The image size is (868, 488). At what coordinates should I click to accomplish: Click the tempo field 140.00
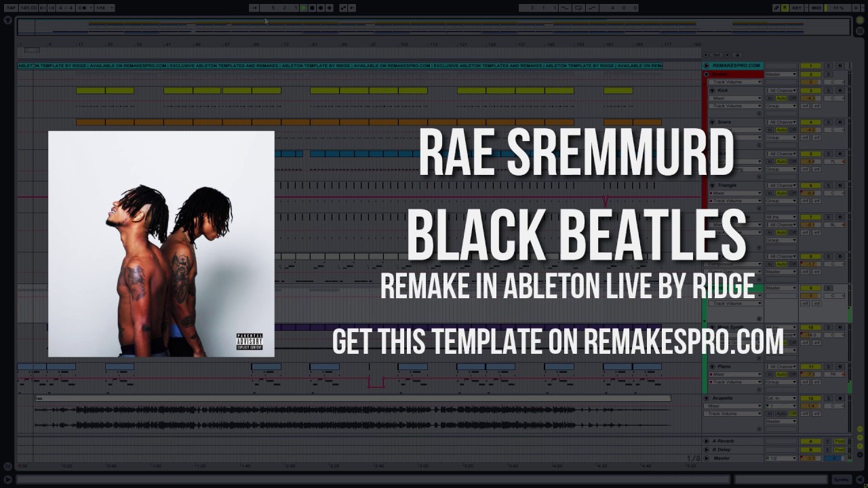tap(28, 7)
